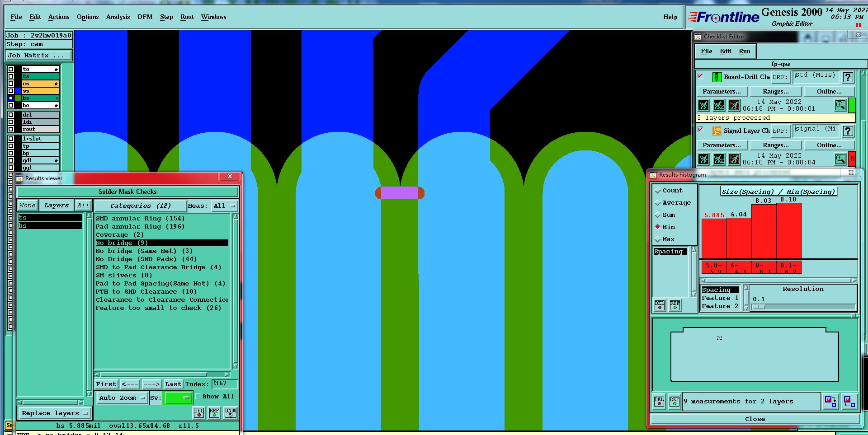The width and height of the screenshot is (868, 435).
Task: Open Replace layers dropdown
Action: [x=54, y=413]
